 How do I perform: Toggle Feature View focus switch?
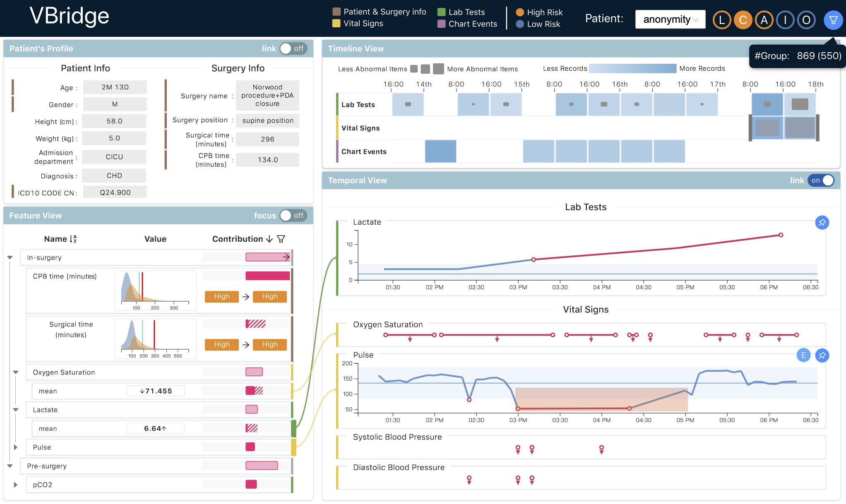point(293,216)
